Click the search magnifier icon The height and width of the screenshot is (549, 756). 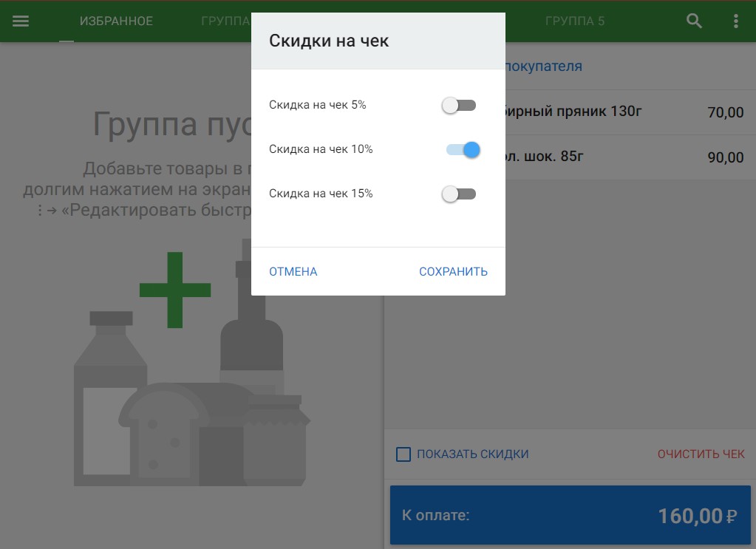pos(694,21)
